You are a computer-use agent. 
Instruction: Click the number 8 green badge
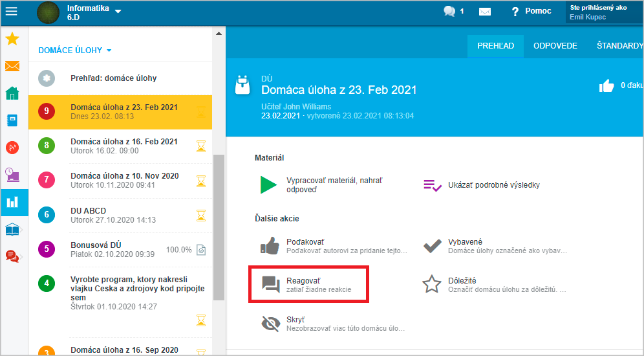(x=47, y=145)
